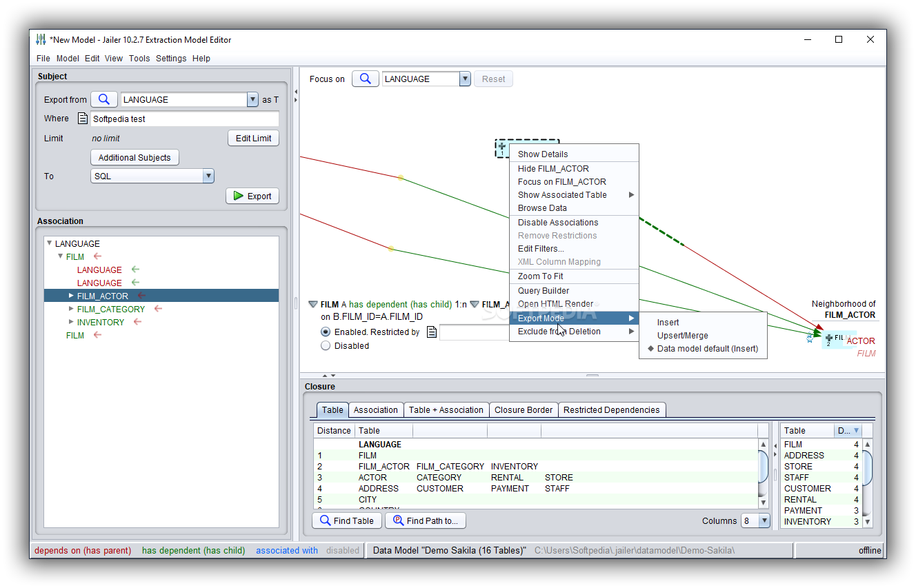Open the Export from LANGUAGE dropdown
Image resolution: width=916 pixels, height=588 pixels.
[x=252, y=99]
